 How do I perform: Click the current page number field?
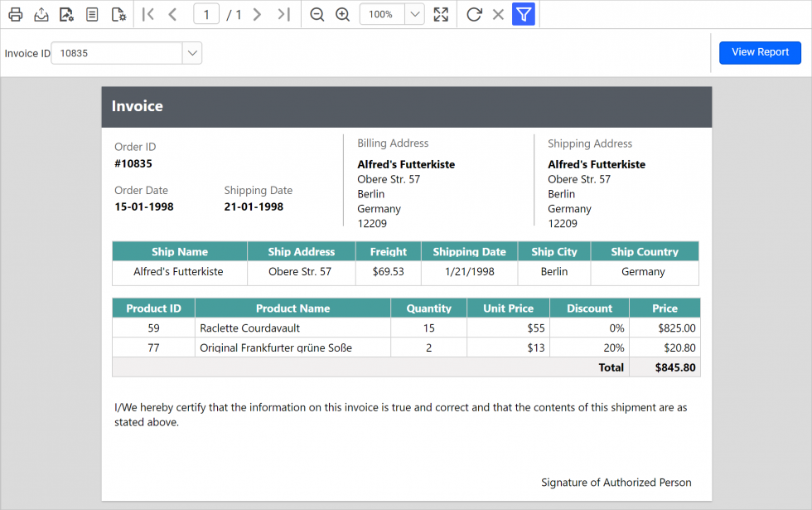click(x=206, y=15)
